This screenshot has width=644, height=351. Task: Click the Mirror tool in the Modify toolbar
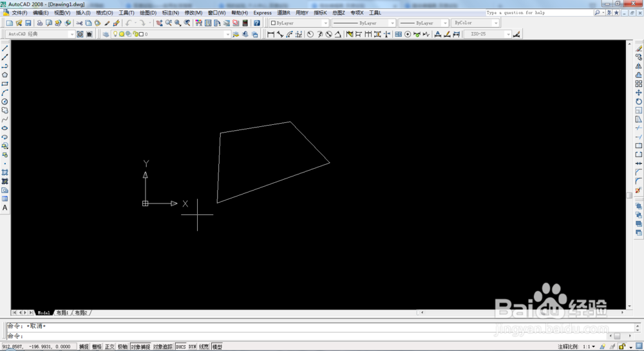coord(639,66)
